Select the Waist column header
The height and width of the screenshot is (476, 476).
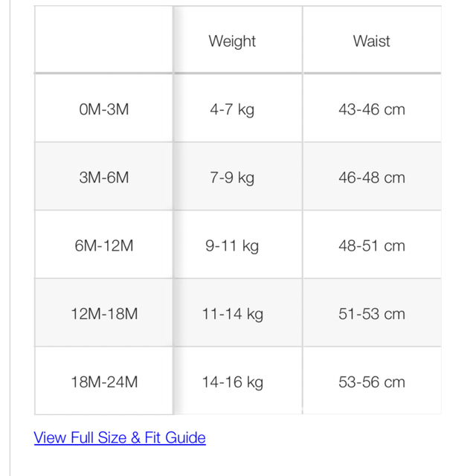372,39
